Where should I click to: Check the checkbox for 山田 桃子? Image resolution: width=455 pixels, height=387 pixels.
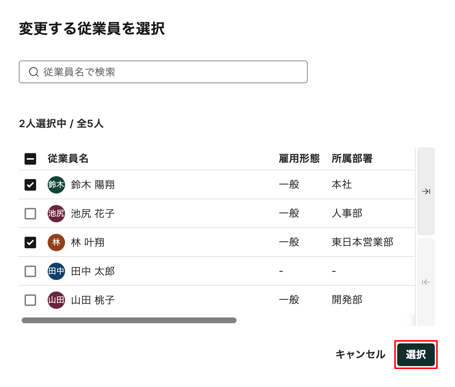coord(30,300)
